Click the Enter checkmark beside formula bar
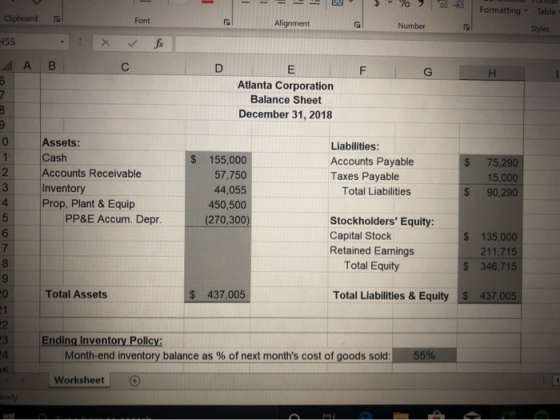560x420 pixels. 132,44
